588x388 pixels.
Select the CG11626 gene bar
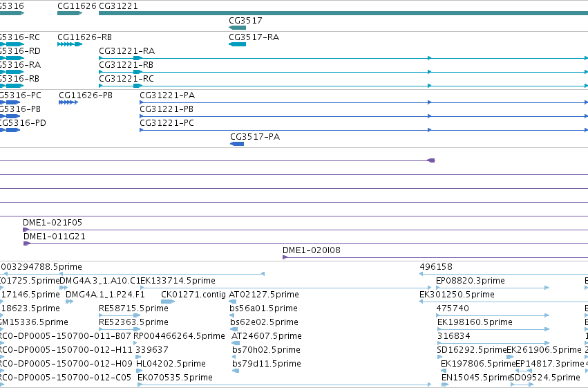70,13
